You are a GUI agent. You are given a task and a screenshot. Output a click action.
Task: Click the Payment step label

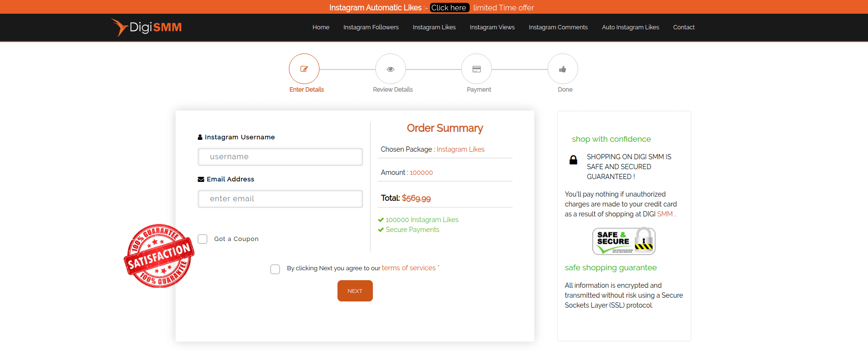click(479, 89)
